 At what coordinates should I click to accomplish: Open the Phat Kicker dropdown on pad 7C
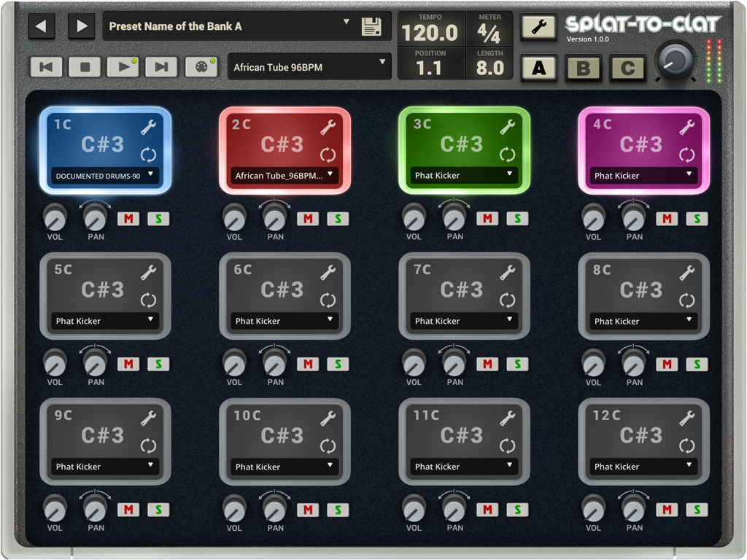coord(465,321)
